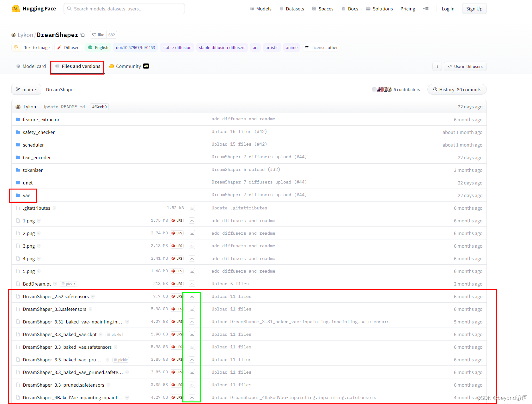Go to Datasets in top navigation
Image resolution: width=532 pixels, height=404 pixels.
click(x=292, y=9)
